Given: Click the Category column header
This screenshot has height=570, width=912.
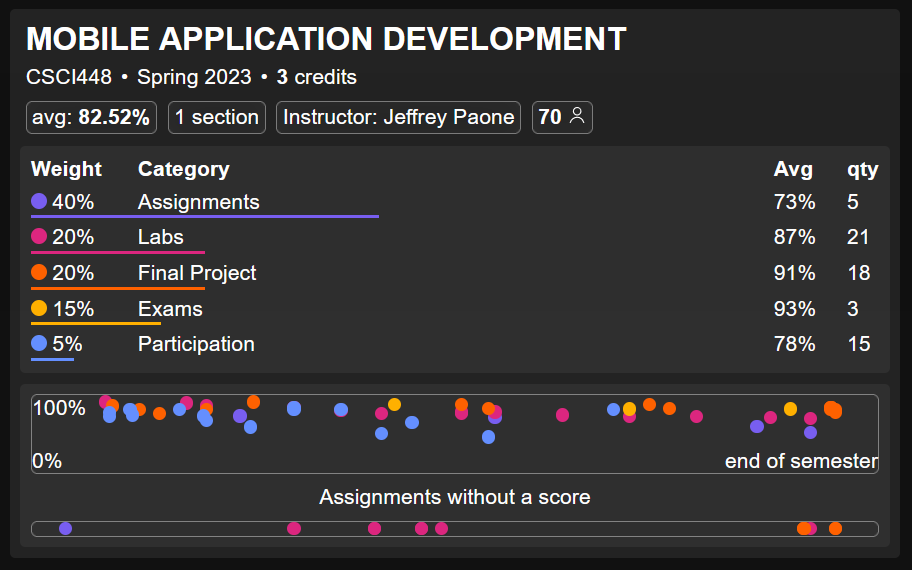Looking at the screenshot, I should click(183, 169).
